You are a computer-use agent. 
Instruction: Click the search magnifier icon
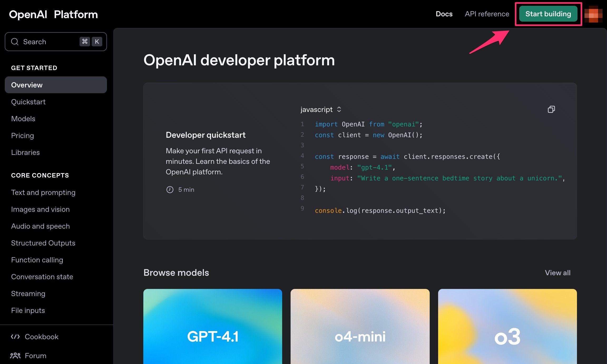tap(15, 42)
